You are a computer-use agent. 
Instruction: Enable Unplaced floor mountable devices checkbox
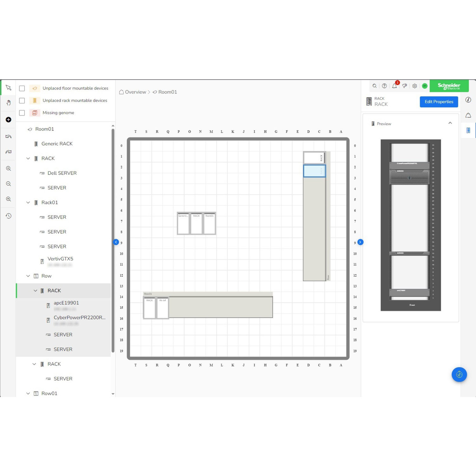pos(22,89)
